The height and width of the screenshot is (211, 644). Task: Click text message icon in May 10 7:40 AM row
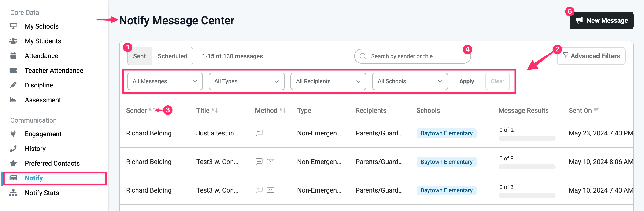point(259,190)
